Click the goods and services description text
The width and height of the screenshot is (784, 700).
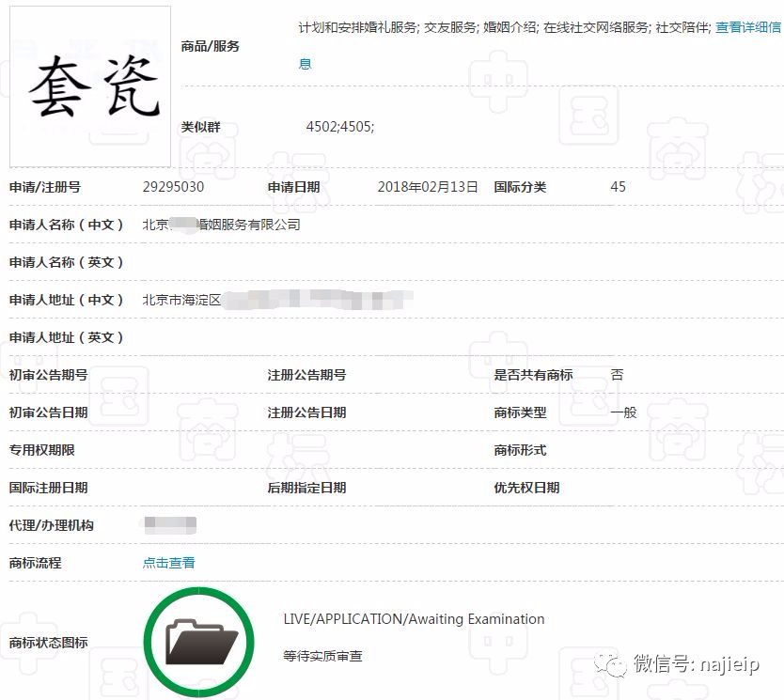click(508, 28)
